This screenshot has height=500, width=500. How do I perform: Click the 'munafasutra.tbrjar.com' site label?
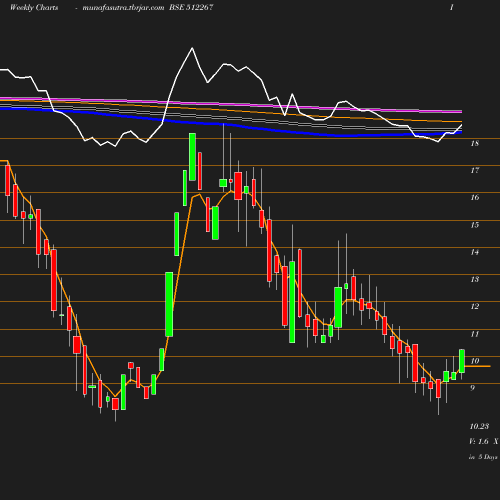[123, 8]
